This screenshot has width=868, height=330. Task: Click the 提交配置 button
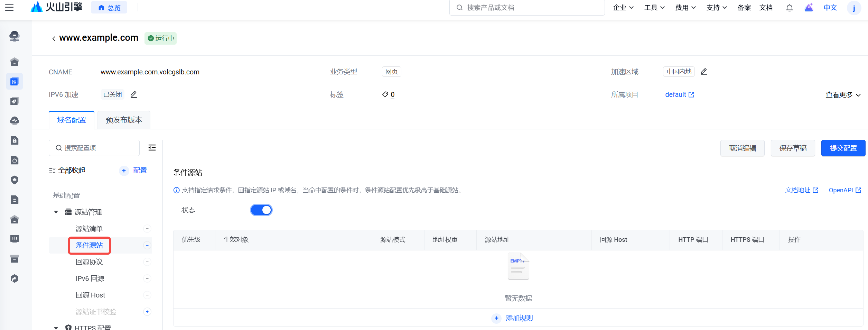coord(843,148)
